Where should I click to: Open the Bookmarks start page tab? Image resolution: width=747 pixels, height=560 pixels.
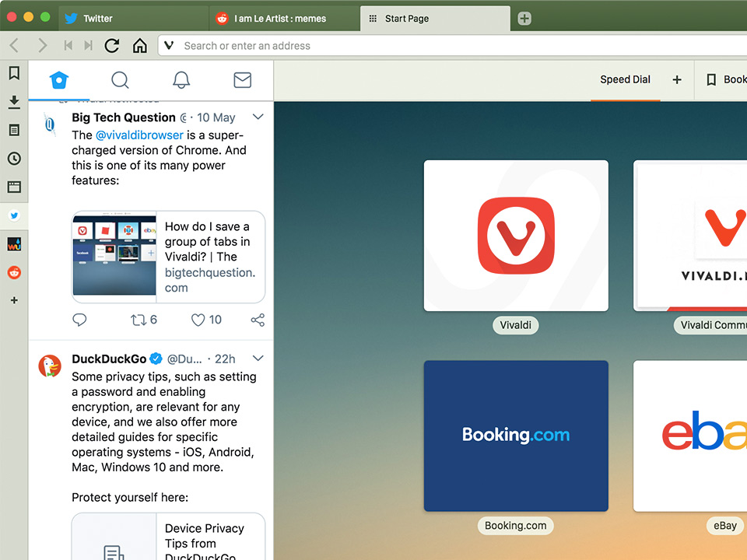pyautogui.click(x=725, y=79)
